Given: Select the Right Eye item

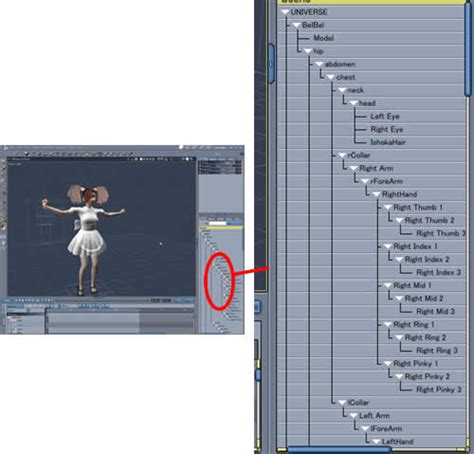Looking at the screenshot, I should [387, 129].
